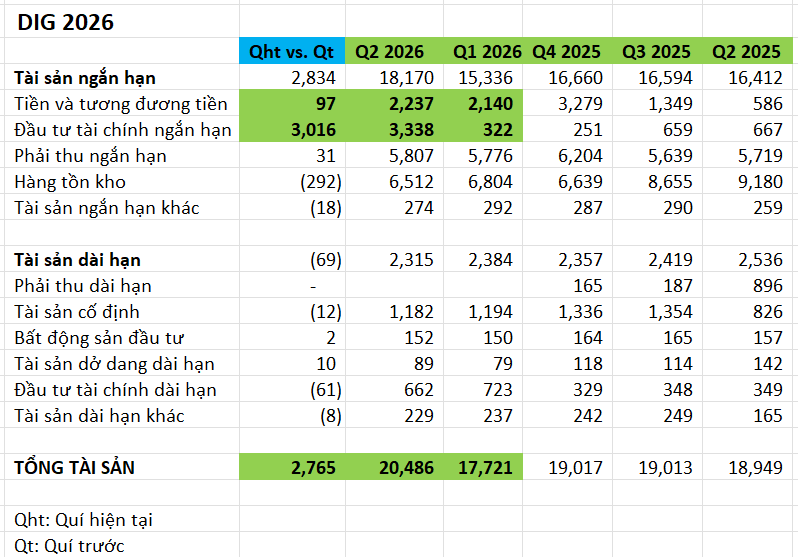Image resolution: width=798 pixels, height=557 pixels.
Task: Select the 'Q1 2026' column header
Action: coord(483,51)
